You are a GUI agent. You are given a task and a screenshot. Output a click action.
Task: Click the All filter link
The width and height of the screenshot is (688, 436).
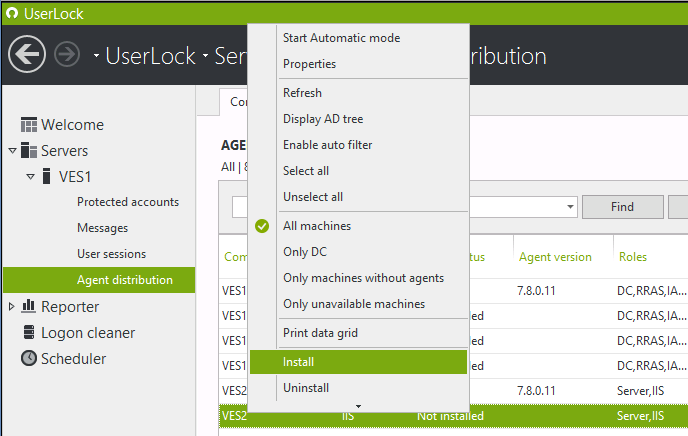(228, 167)
